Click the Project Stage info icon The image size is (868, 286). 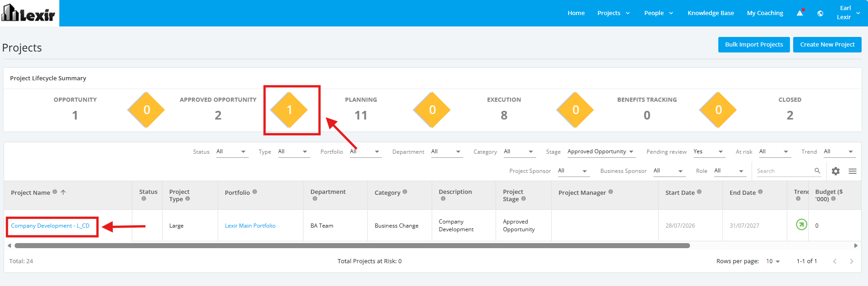tap(523, 198)
